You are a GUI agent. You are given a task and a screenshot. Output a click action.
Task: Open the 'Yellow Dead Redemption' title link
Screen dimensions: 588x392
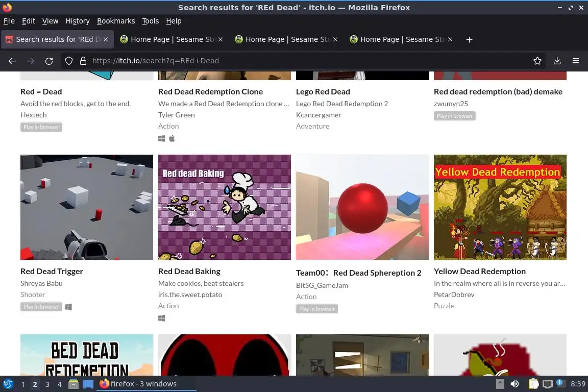point(480,271)
